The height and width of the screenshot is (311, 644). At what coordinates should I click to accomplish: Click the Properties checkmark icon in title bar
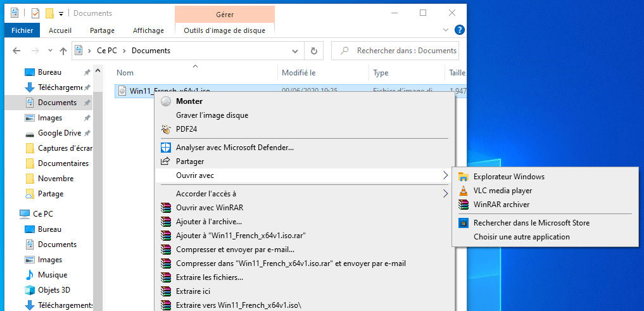tap(35, 13)
